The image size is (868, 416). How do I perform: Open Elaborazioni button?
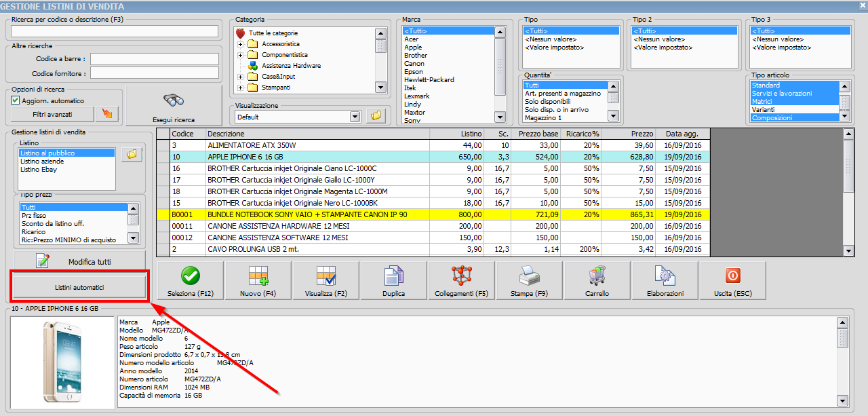tap(665, 281)
